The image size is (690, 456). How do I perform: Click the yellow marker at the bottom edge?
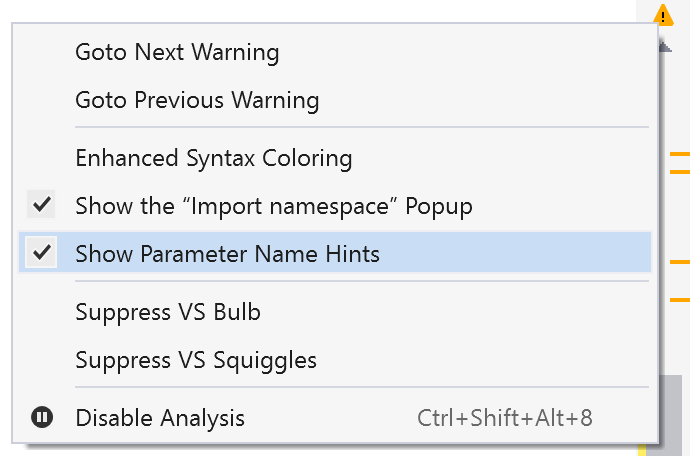[x=642, y=450]
